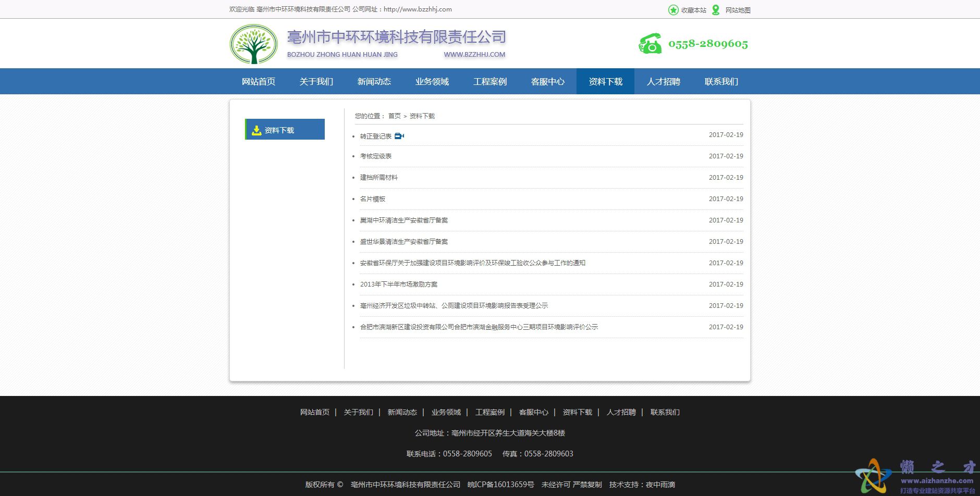Click the green tree company logo
The height and width of the screenshot is (496, 980).
pos(254,45)
